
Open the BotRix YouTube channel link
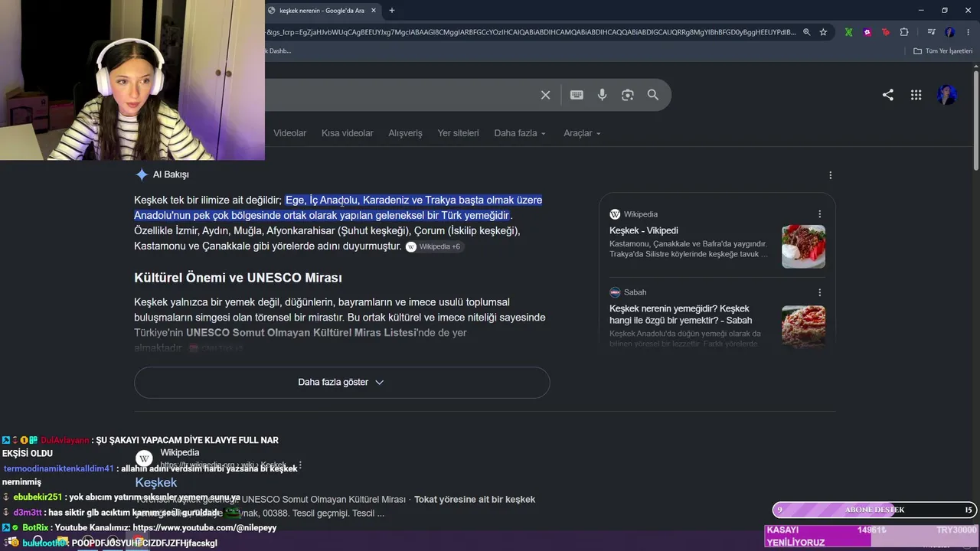tap(204, 528)
